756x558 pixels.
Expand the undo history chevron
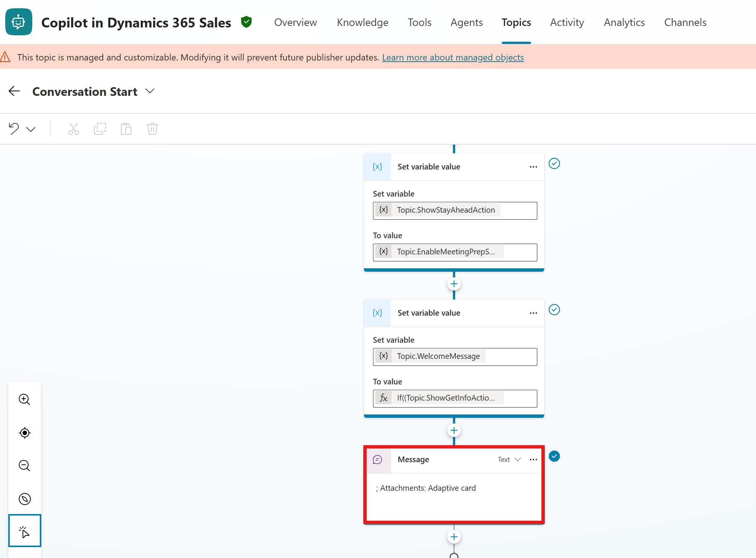click(x=31, y=129)
